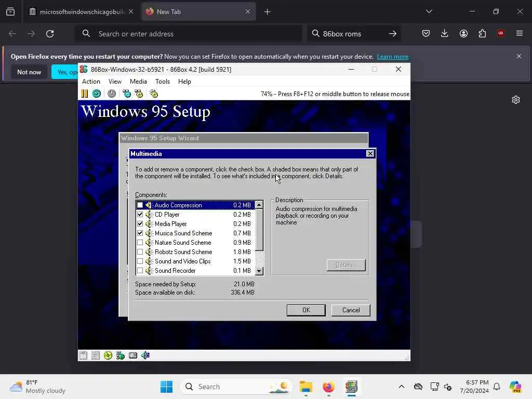Click OK in the Multimedia dialog

point(306,310)
